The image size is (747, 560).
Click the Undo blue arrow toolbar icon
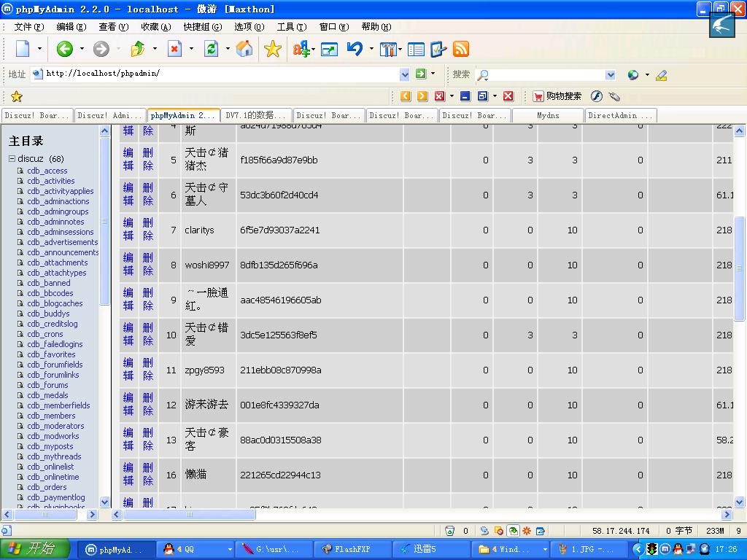coord(355,49)
